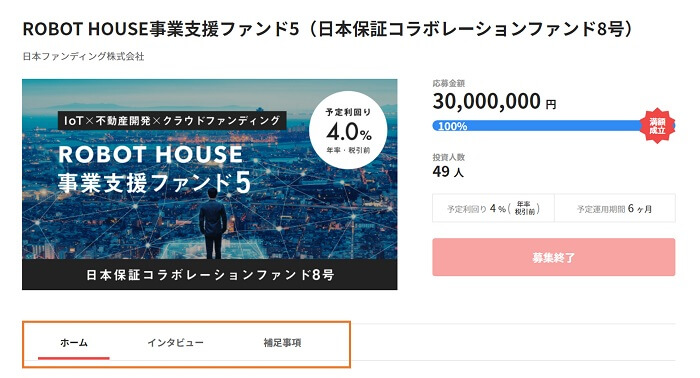Viewport: 700px width, 378px height.
Task: Click the 100% label on progress bar
Action: click(x=452, y=126)
